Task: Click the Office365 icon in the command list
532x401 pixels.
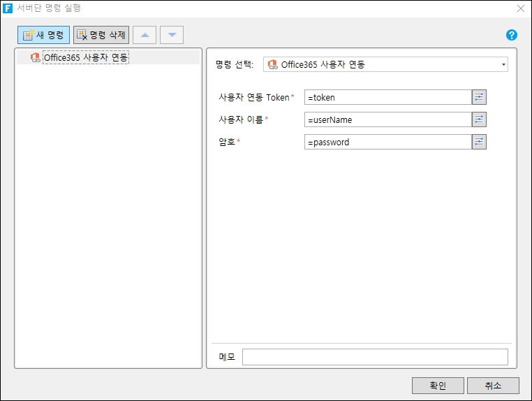Action: (36, 58)
